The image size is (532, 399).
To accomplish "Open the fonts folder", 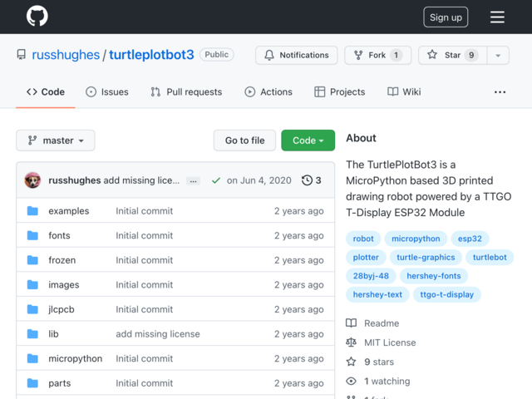I will [59, 235].
